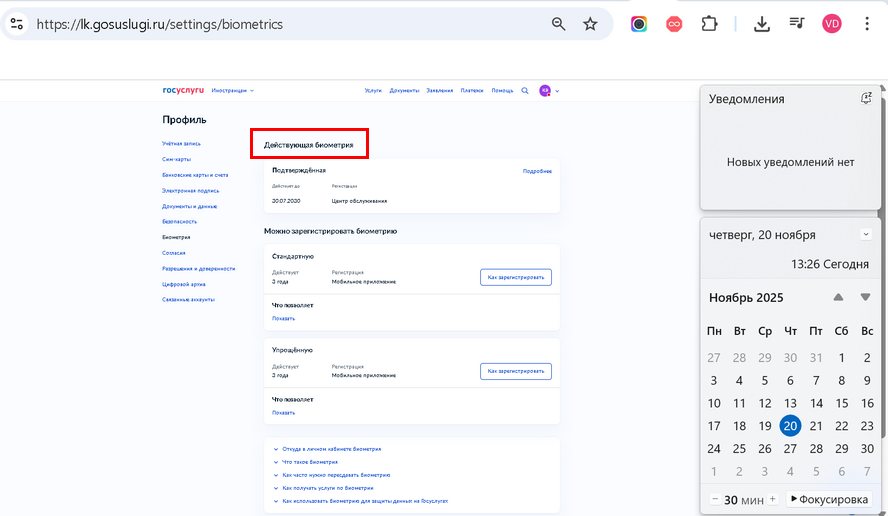Click the Профиль heading
888x516 pixels.
point(184,120)
